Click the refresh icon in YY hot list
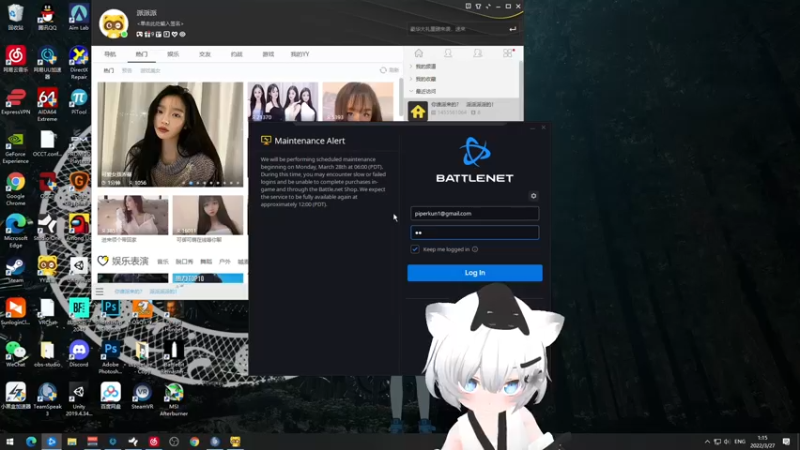800x450 pixels. coord(383,70)
